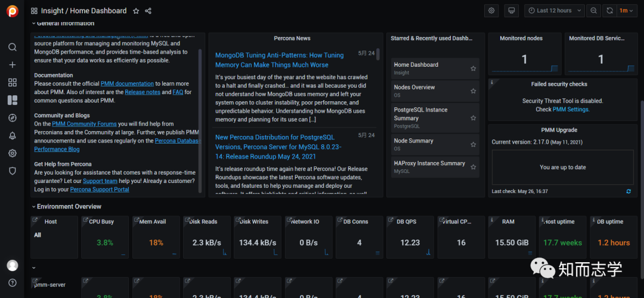
Task: Click the Create plus icon in sidebar
Action: [13, 65]
